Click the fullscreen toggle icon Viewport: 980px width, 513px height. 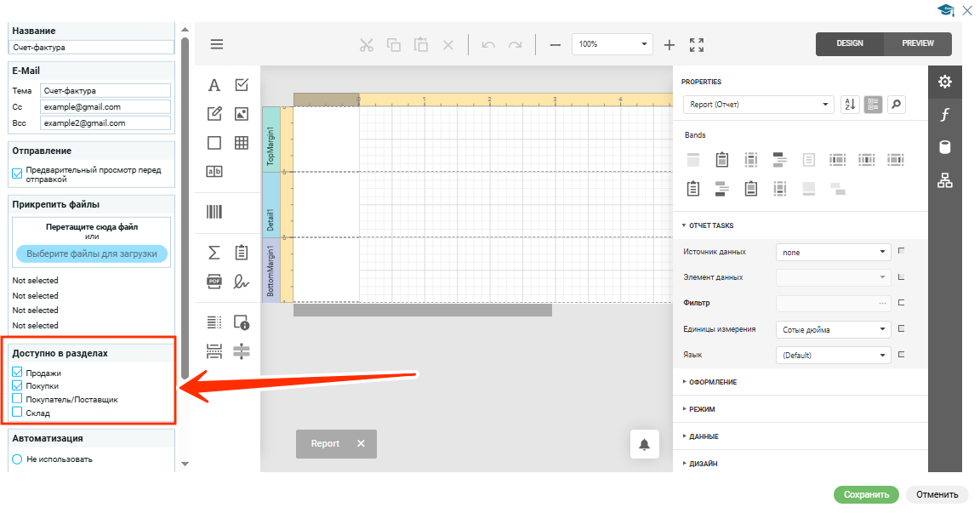(x=697, y=44)
